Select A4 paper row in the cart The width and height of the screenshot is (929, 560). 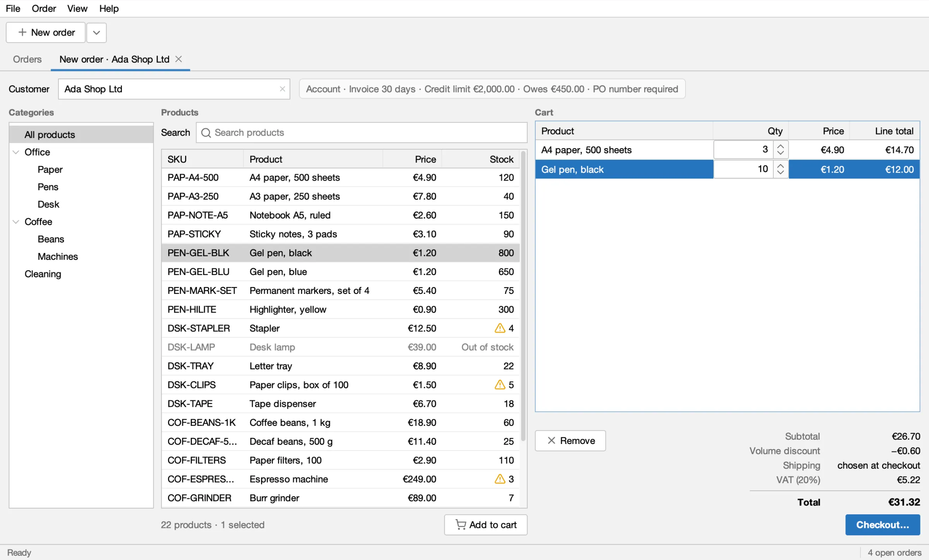[x=727, y=150]
